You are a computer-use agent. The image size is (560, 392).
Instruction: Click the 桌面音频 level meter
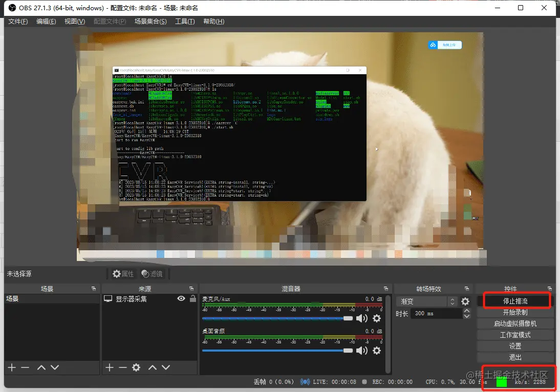pyautogui.click(x=292, y=337)
